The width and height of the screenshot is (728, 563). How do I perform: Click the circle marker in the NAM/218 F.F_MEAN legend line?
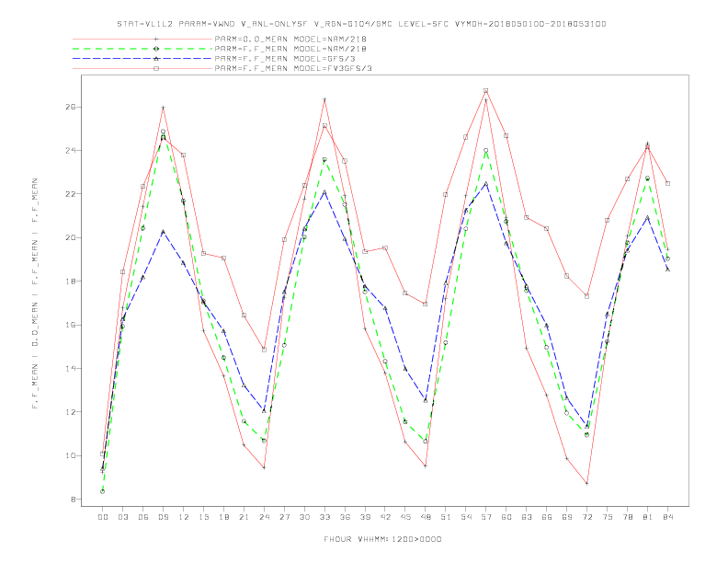point(156,49)
